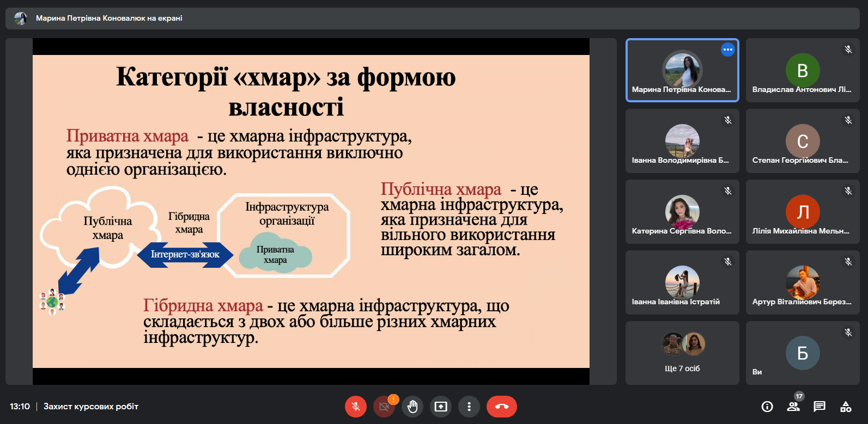Click the letter Л avatar circle
Viewport: 868px width, 424px height.
pos(803,212)
